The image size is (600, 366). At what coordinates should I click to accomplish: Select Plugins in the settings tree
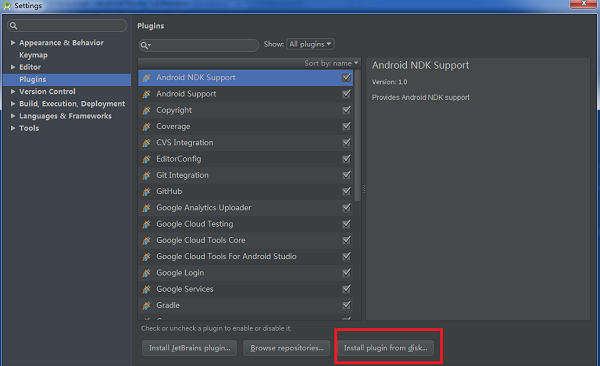point(67,79)
